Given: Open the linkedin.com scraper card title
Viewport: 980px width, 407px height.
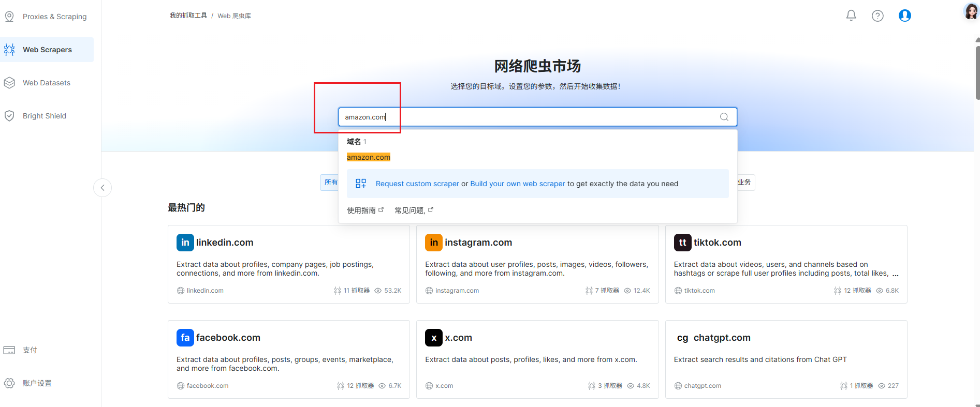Looking at the screenshot, I should pos(225,243).
